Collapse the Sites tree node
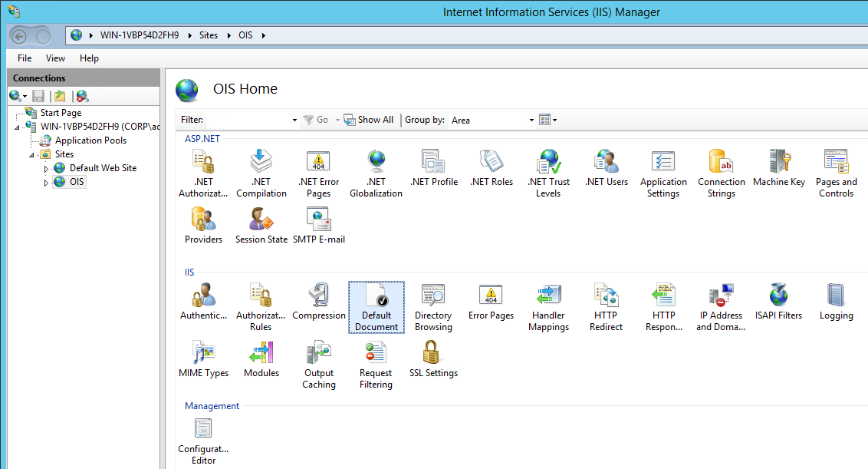868x469 pixels. click(31, 155)
